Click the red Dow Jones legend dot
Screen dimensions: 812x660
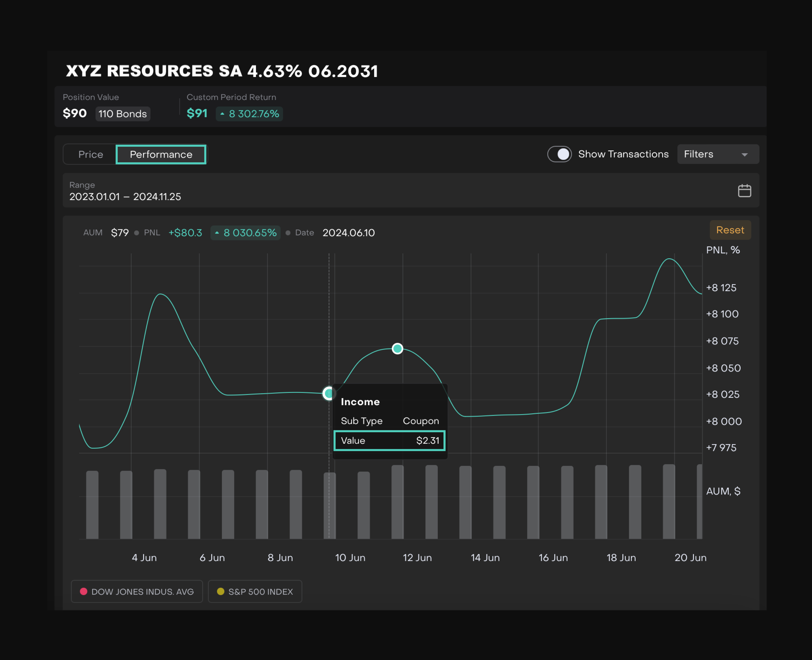[84, 591]
